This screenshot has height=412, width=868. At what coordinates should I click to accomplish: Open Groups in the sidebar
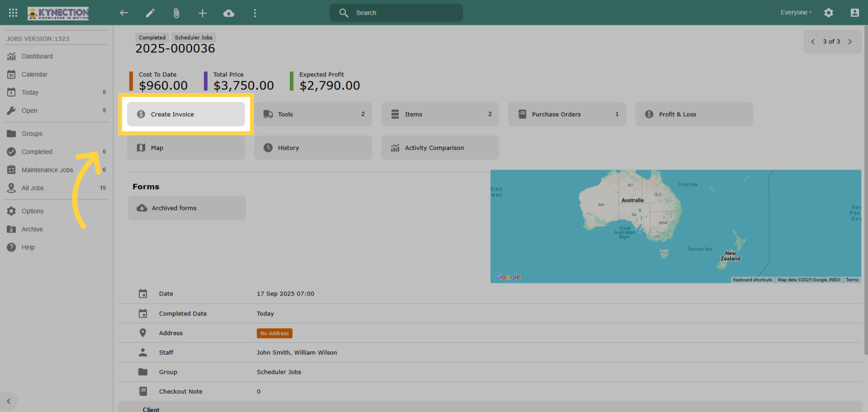56,134
